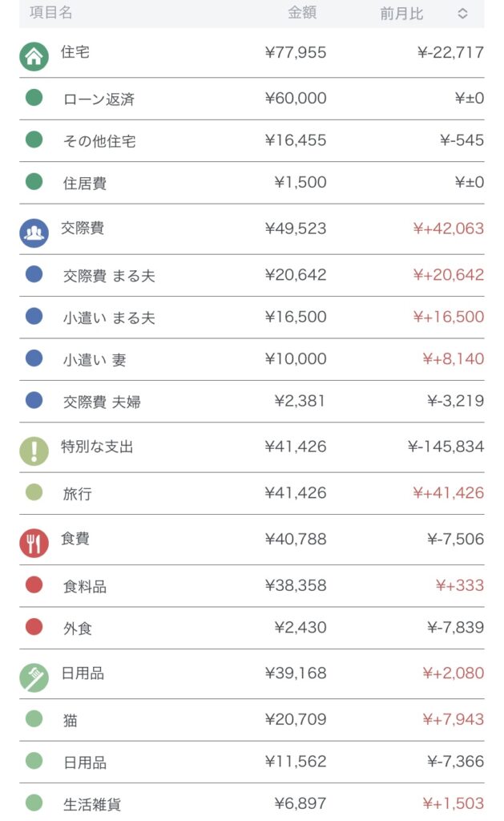
Task: Select the 食料品 subcategory label
Action: point(85,587)
